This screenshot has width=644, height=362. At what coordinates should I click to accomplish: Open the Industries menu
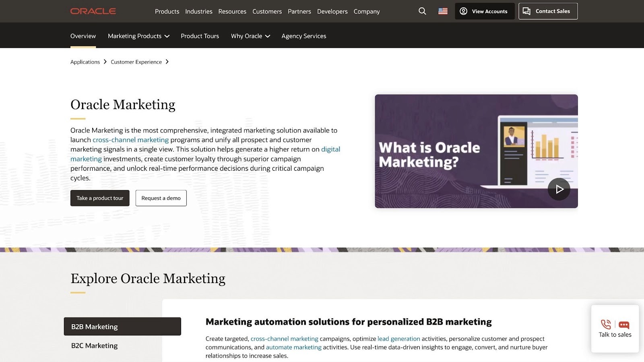click(199, 11)
